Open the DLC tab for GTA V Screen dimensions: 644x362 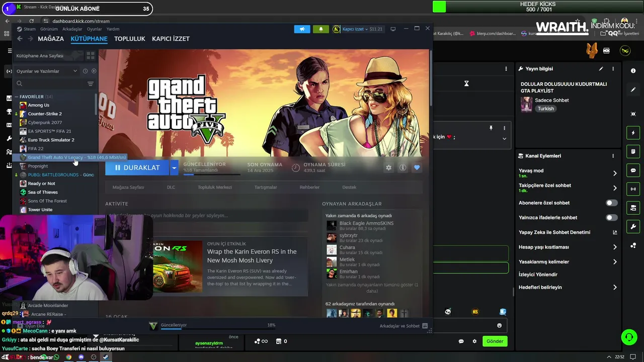pos(171,187)
